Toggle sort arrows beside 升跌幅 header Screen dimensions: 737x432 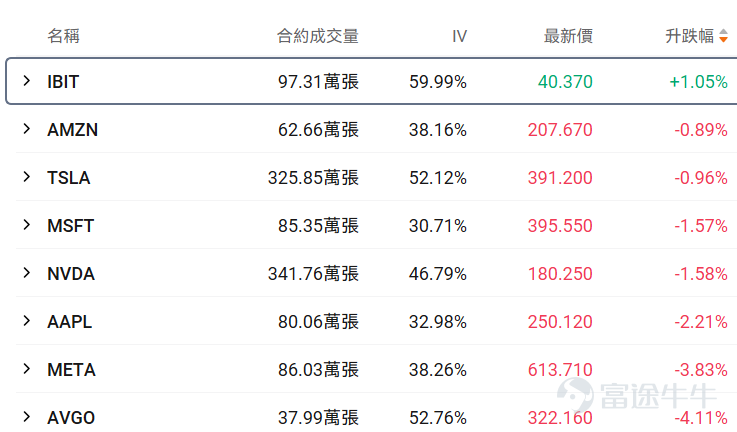point(723,36)
